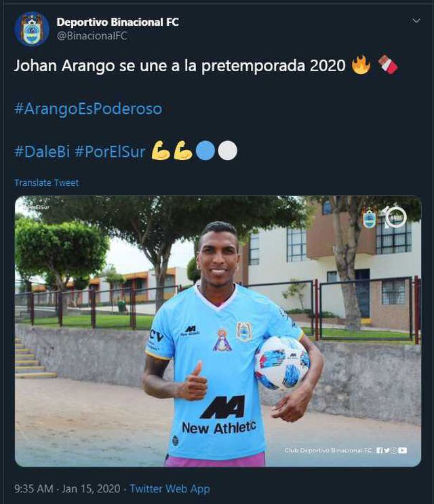This screenshot has width=434, height=504.
Task: Expand the tweet options chevron menu
Action: (x=416, y=20)
